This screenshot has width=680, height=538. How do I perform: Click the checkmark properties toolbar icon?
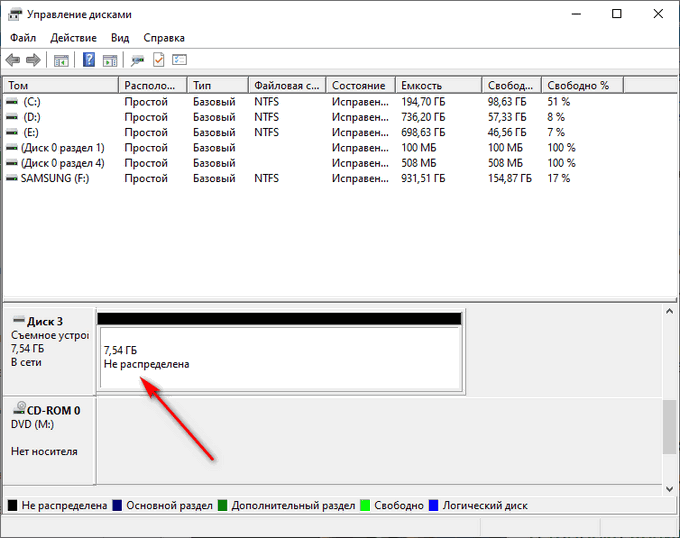159,60
